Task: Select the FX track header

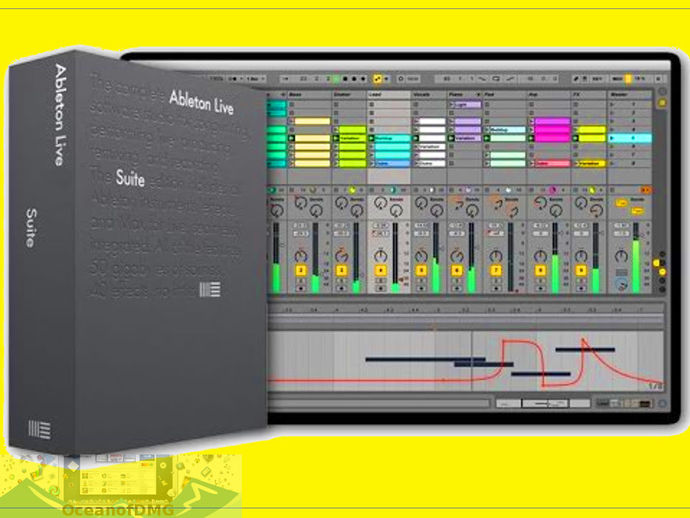Action: coord(589,95)
